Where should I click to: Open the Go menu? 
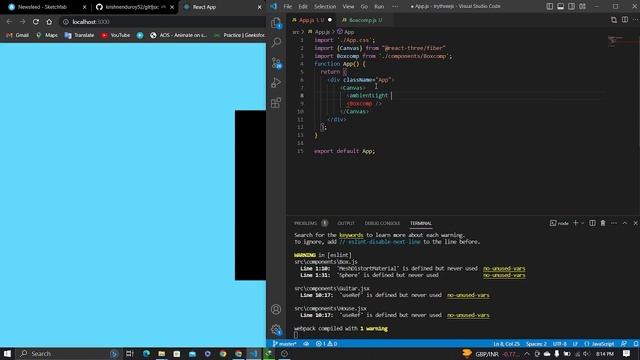[364, 7]
